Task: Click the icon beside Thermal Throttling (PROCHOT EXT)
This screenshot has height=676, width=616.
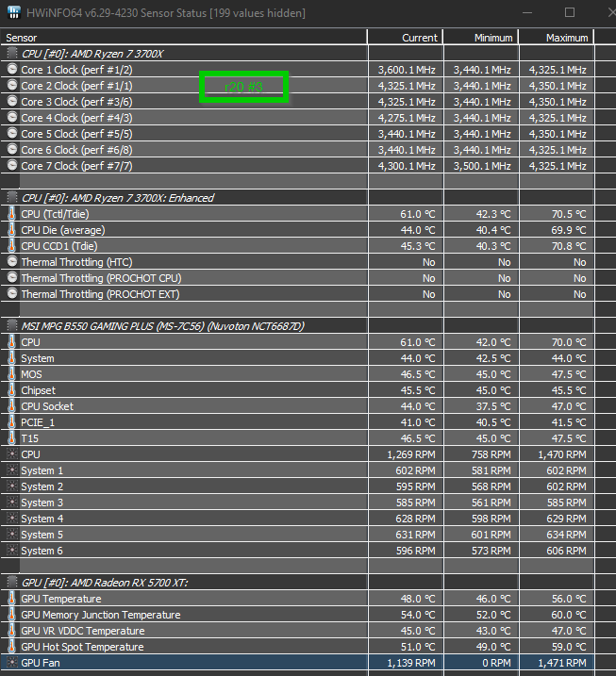Action: [12, 293]
